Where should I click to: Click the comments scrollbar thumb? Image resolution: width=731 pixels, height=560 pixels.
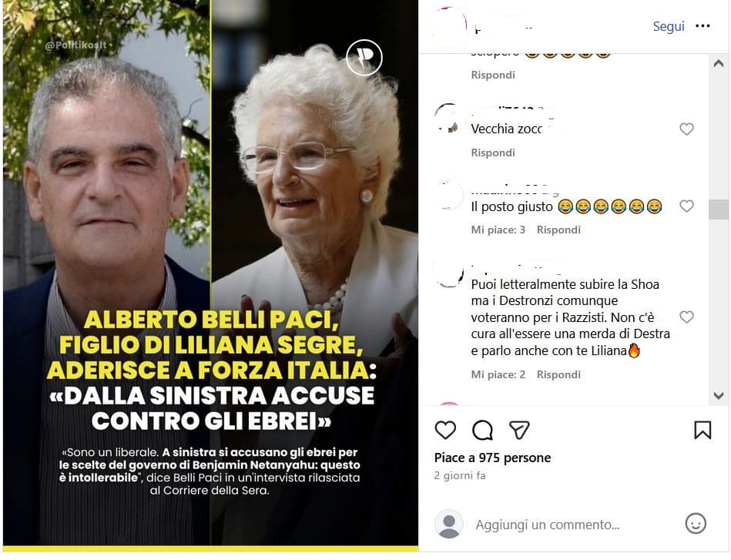pyautogui.click(x=719, y=210)
